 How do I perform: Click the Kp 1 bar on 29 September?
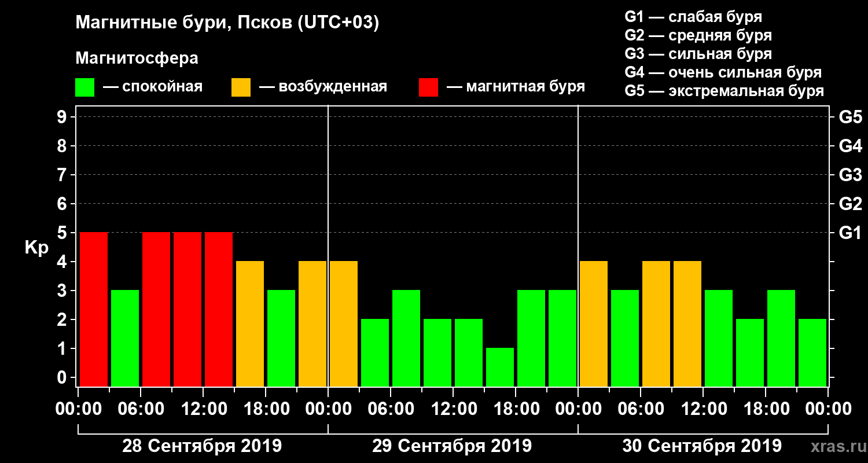point(500,367)
